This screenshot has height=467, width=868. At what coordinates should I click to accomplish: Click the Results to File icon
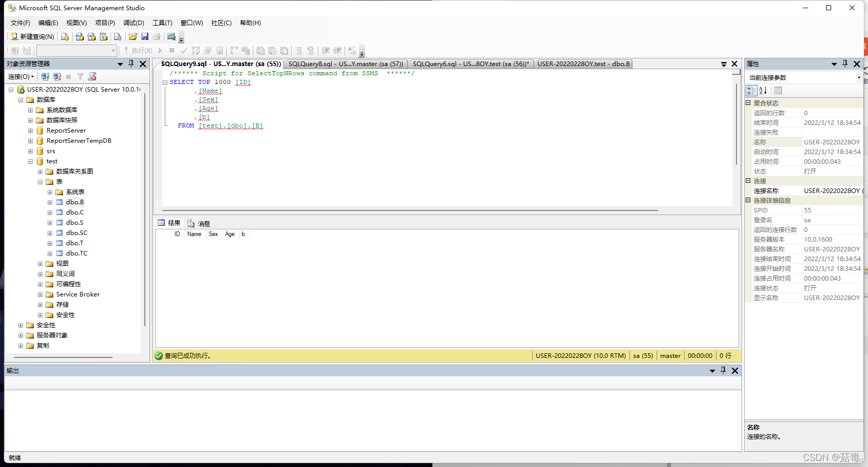tap(284, 51)
